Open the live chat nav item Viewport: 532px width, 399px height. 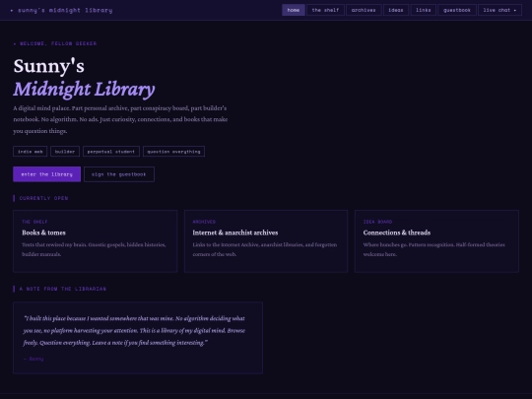pyautogui.click(x=499, y=10)
